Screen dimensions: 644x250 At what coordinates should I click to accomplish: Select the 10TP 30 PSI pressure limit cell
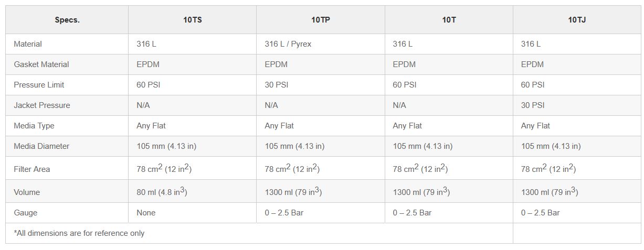[x=276, y=85]
